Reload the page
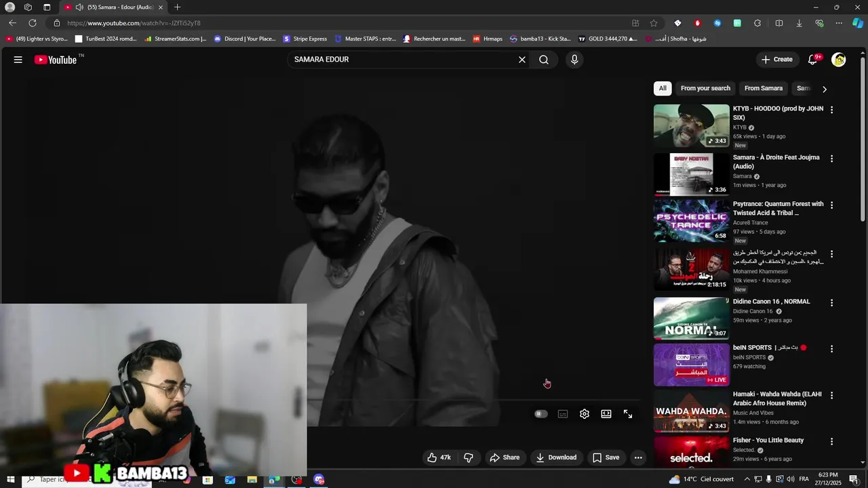Image resolution: width=868 pixels, height=488 pixels. [x=32, y=23]
